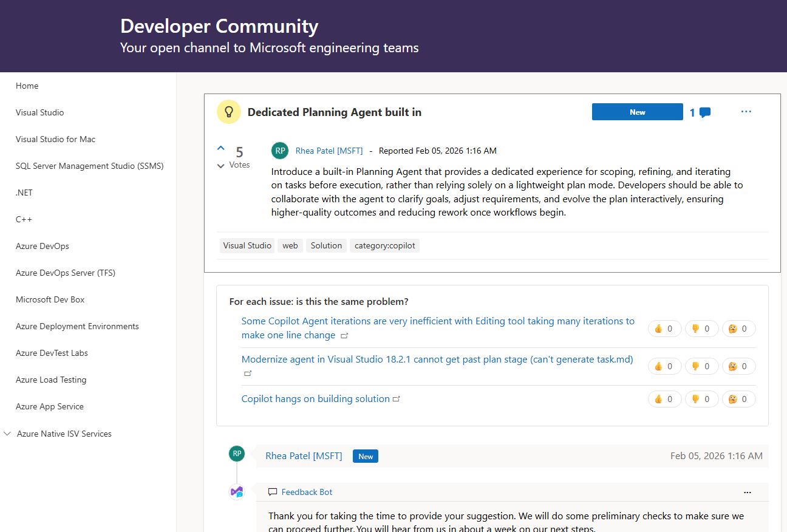
Task: Open the post's more options ellipsis
Action: tap(746, 112)
